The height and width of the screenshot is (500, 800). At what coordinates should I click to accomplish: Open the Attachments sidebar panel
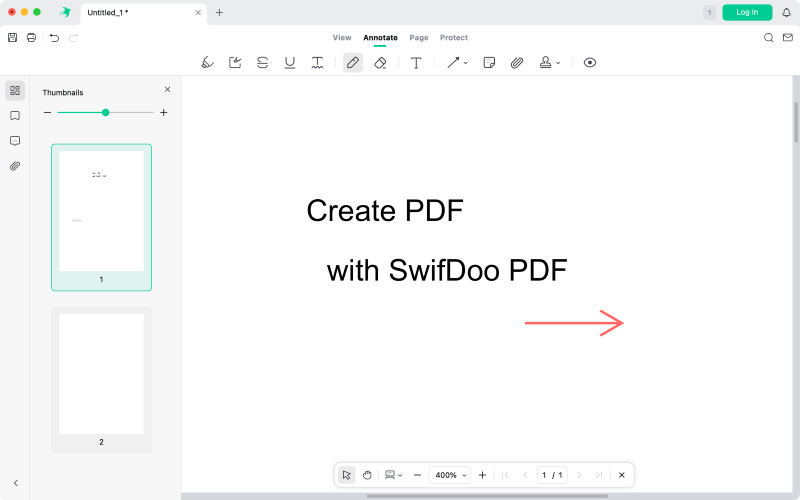[15, 166]
